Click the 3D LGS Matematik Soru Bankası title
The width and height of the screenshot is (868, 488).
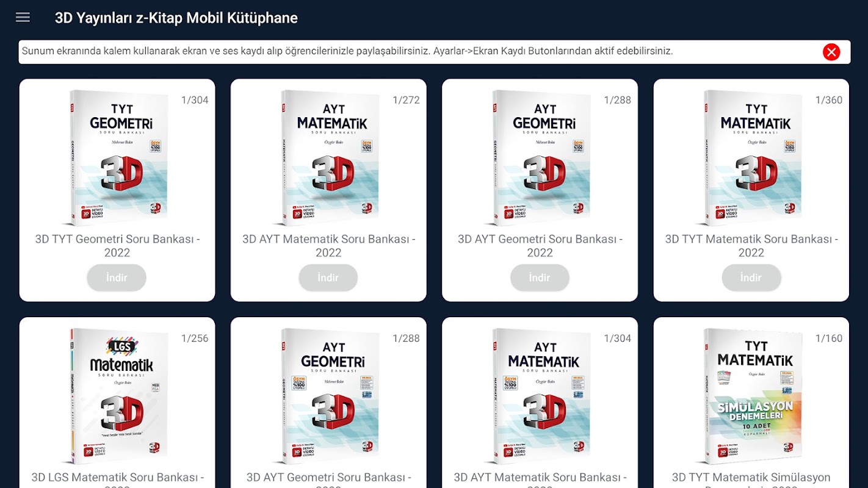click(117, 481)
